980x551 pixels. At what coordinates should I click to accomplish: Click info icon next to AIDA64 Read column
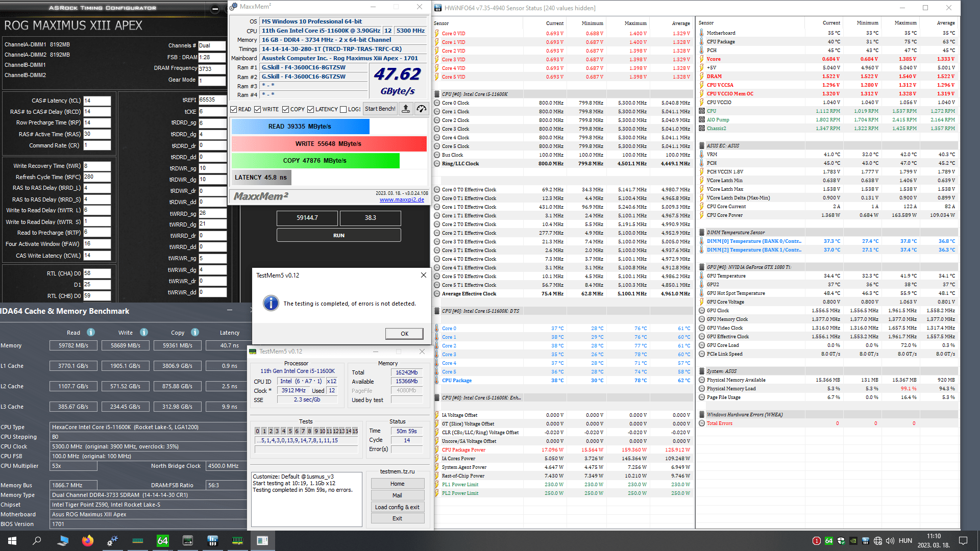pos(91,332)
